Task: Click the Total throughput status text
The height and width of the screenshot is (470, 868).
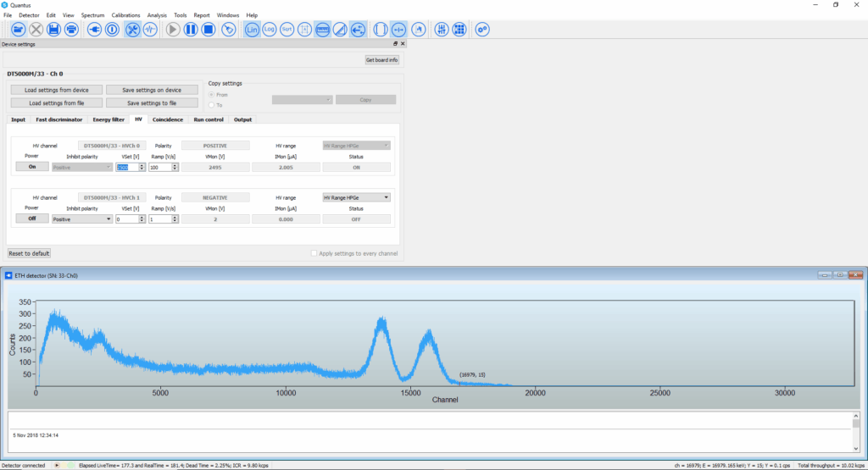Action: [831, 466]
